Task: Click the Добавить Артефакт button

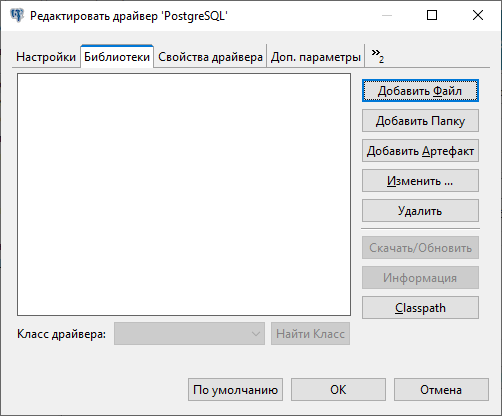Action: click(x=420, y=151)
